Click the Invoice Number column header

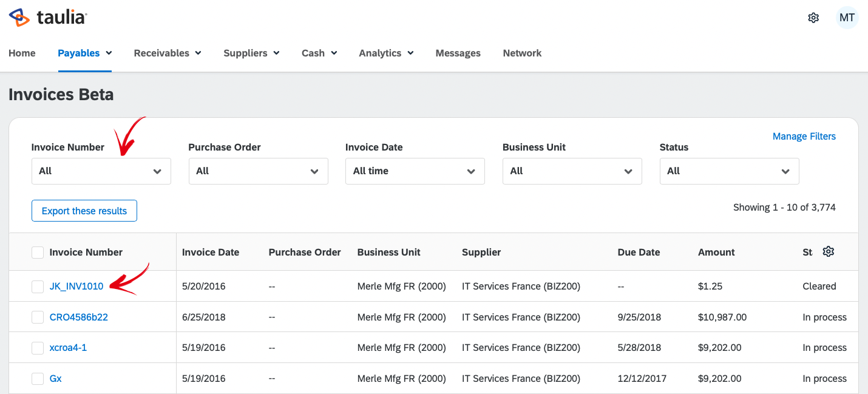[x=86, y=252]
